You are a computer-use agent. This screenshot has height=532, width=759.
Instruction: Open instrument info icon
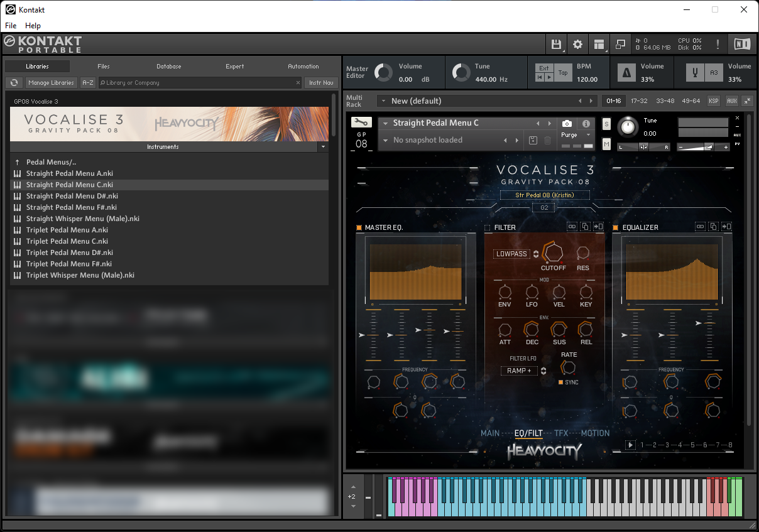(x=586, y=124)
